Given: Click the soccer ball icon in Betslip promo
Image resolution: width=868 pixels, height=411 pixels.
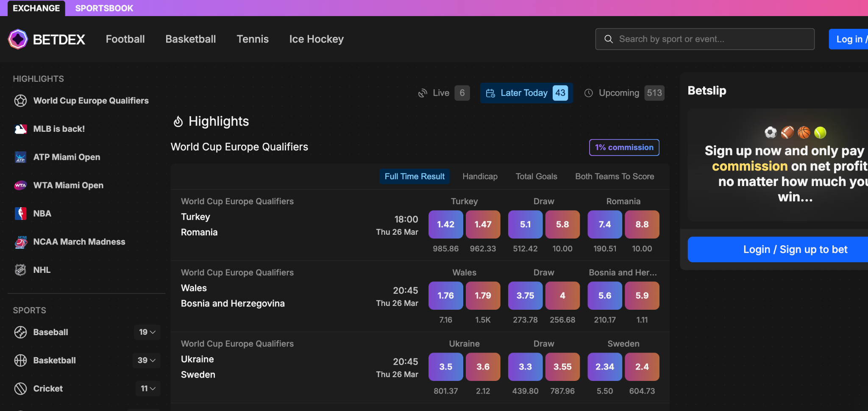Looking at the screenshot, I should pos(771,133).
